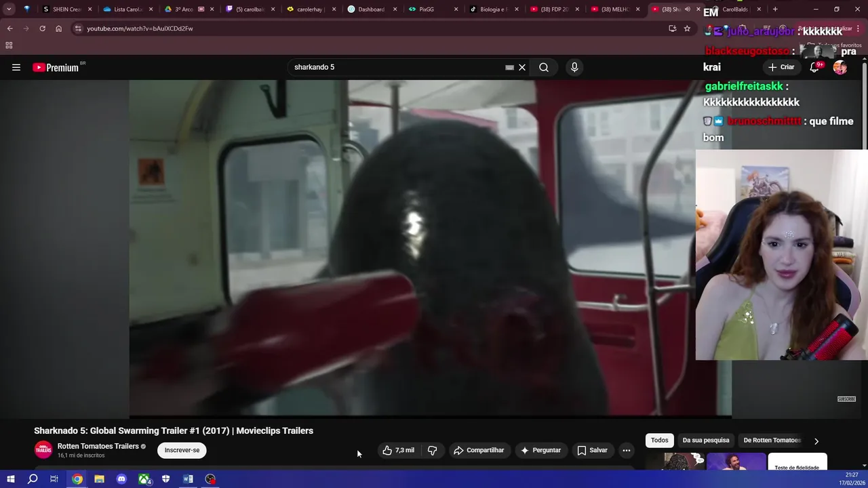Viewport: 868px width, 488px height.
Task: Click the youtube.com address bar URL
Action: [x=140, y=28]
